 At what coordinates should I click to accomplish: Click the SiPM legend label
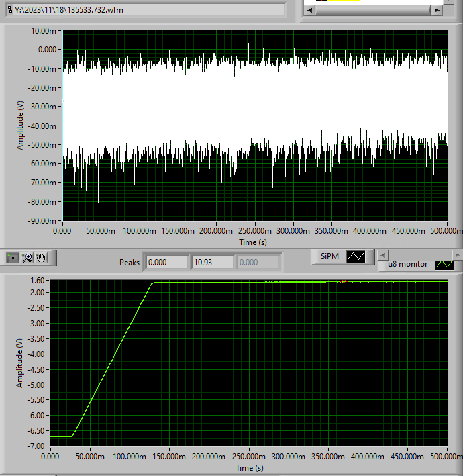(x=330, y=256)
